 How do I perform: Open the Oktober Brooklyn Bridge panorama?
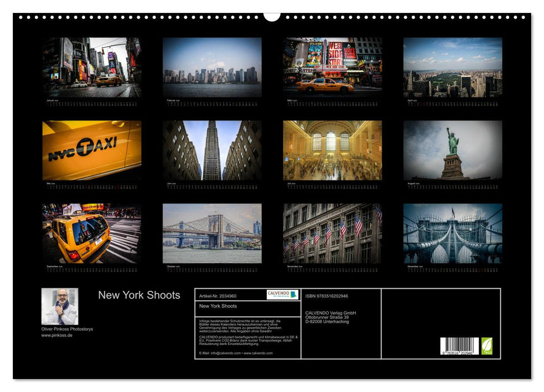(x=212, y=232)
